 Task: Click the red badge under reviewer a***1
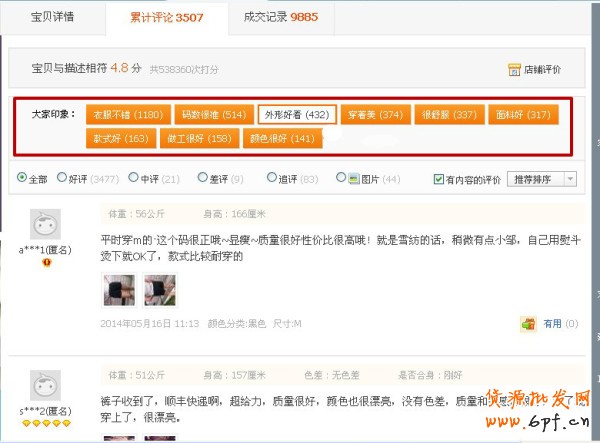pos(45,262)
